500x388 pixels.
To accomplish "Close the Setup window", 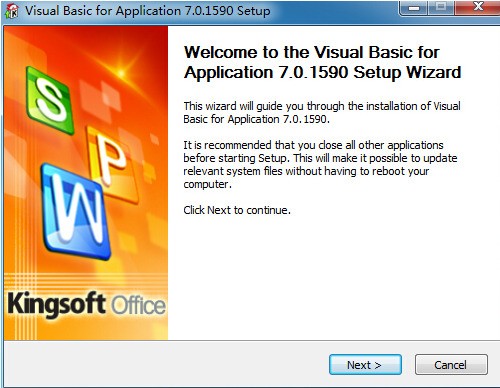I will [x=478, y=7].
